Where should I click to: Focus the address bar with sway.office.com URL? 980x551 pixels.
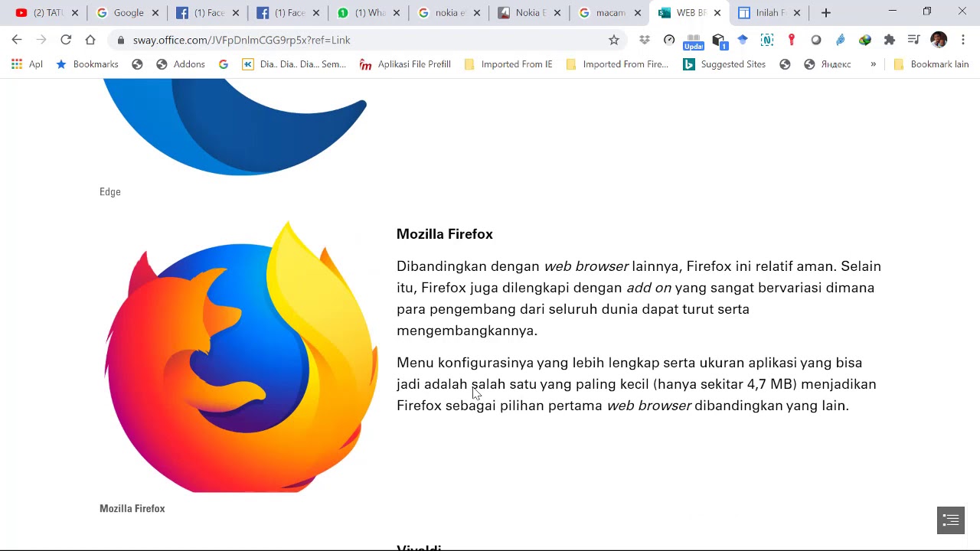point(367,40)
